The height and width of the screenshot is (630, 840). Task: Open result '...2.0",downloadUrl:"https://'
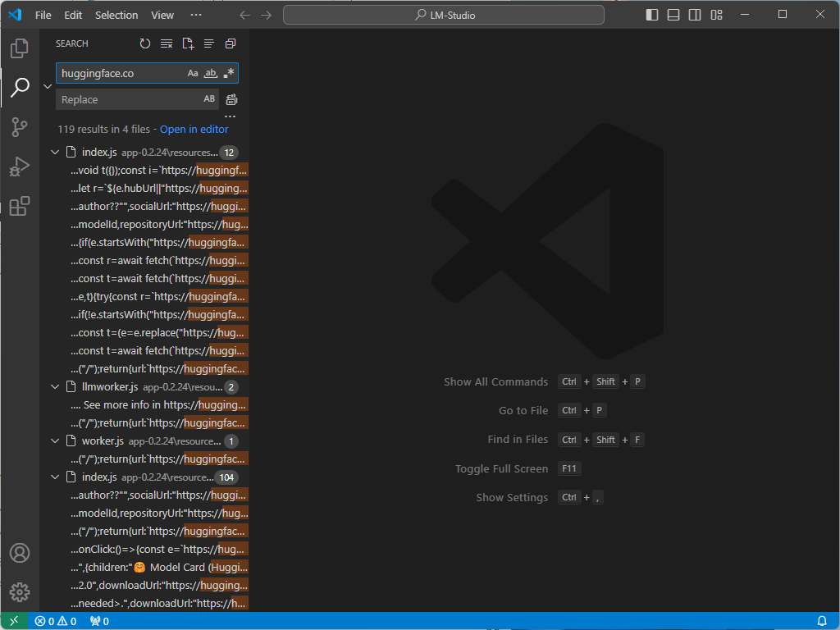(159, 586)
